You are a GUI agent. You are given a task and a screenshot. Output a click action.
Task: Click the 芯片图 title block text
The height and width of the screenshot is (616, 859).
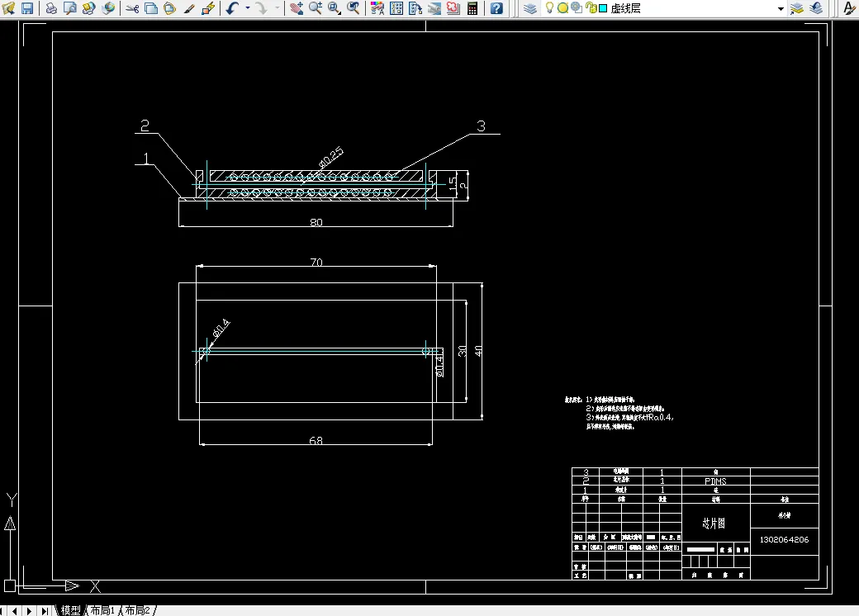click(x=714, y=523)
